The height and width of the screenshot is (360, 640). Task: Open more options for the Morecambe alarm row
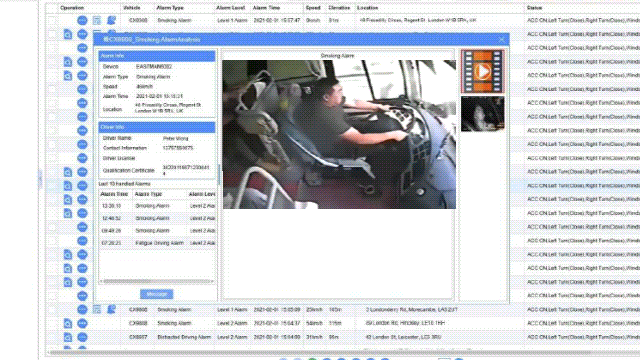click(x=82, y=309)
